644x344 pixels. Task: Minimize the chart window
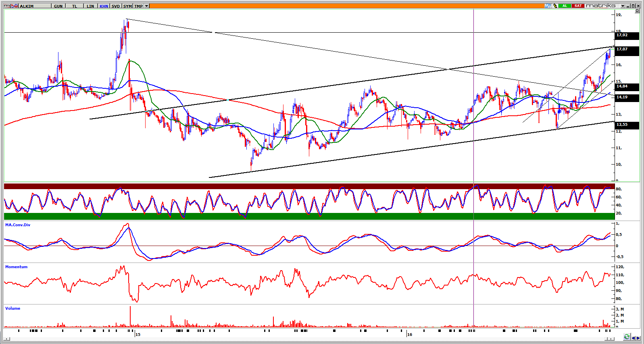(628, 6)
